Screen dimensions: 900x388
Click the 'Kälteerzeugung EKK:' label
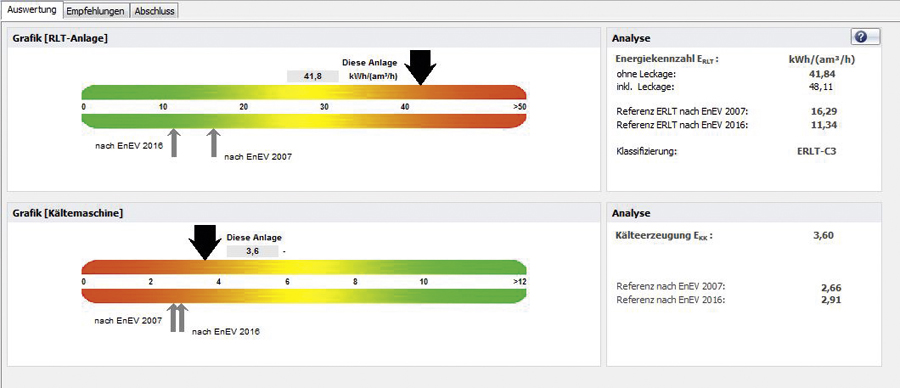point(664,235)
